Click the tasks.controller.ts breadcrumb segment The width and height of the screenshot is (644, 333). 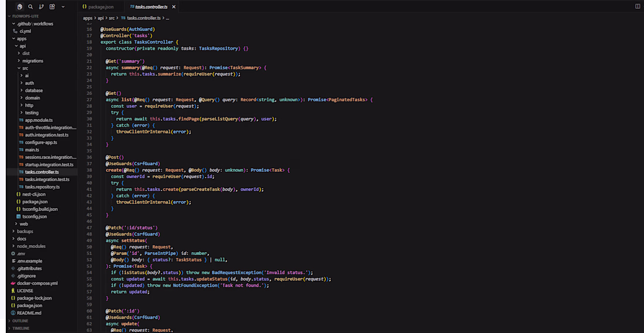142,18
